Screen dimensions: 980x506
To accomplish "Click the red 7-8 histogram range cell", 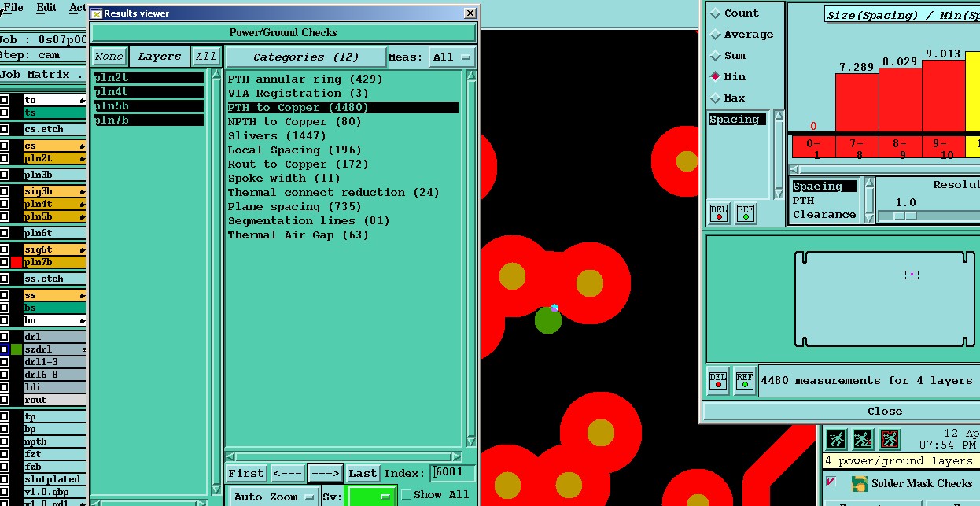I will pyautogui.click(x=857, y=148).
